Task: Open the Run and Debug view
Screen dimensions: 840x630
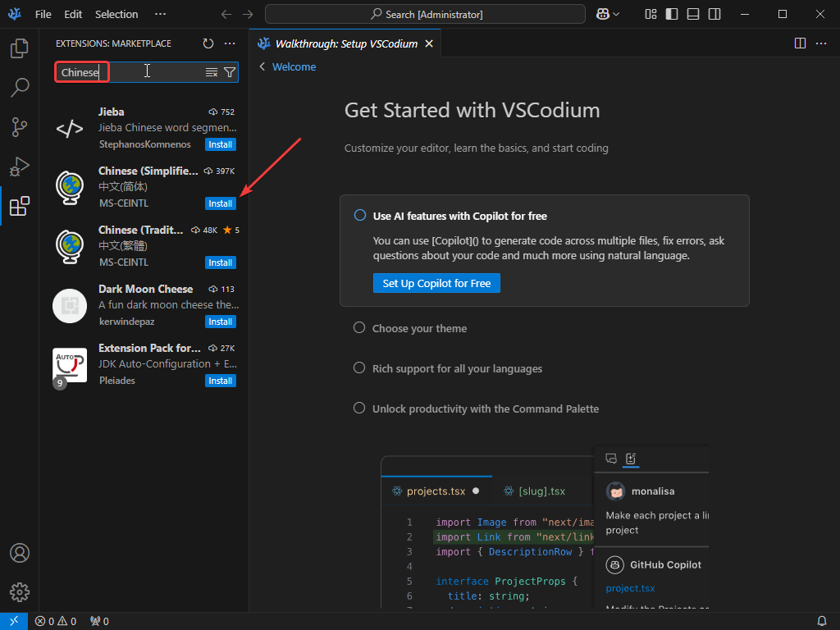Action: pos(20,167)
